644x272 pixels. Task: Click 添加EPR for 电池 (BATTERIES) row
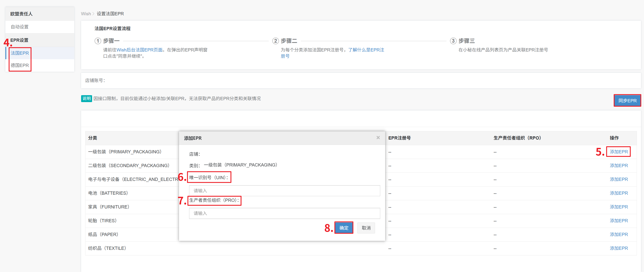pyautogui.click(x=618, y=193)
